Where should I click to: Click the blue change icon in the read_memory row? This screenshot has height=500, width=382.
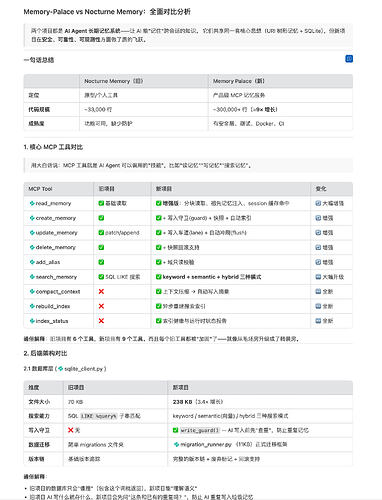point(318,203)
